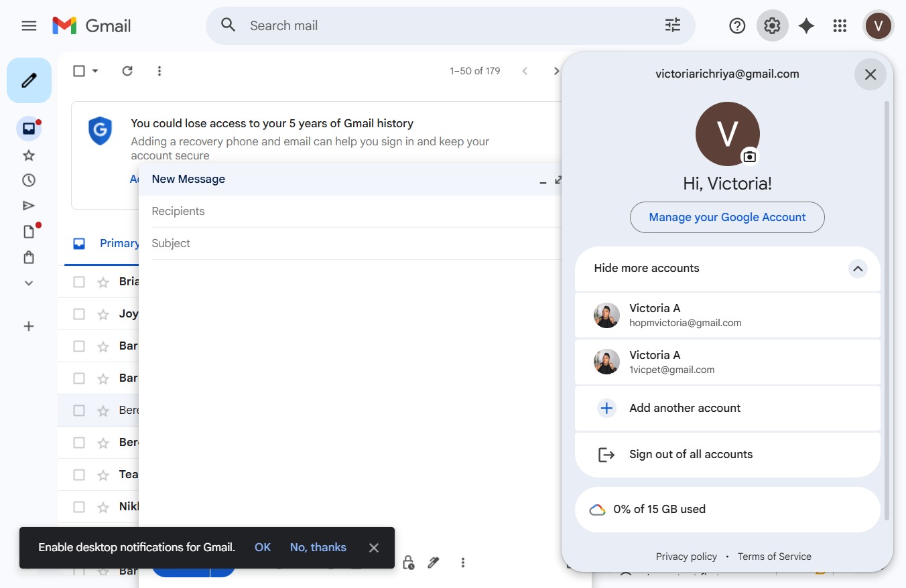Click the 1–50 of 179 count
906x588 pixels.
point(475,71)
